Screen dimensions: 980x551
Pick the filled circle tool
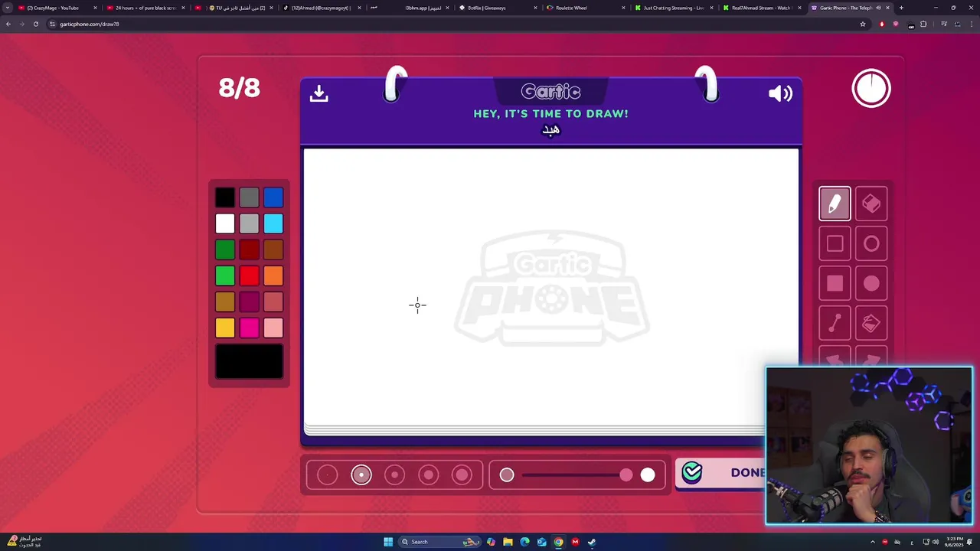click(871, 284)
